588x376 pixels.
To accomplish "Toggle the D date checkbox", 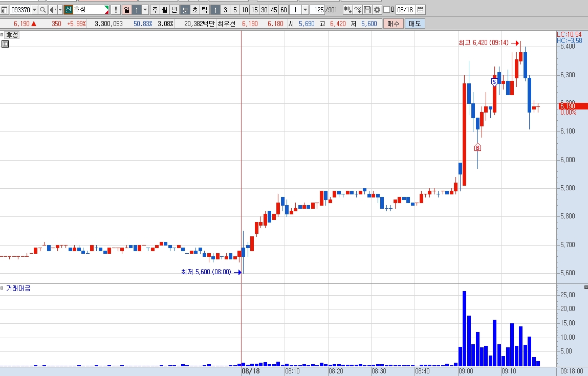I will (x=386, y=10).
